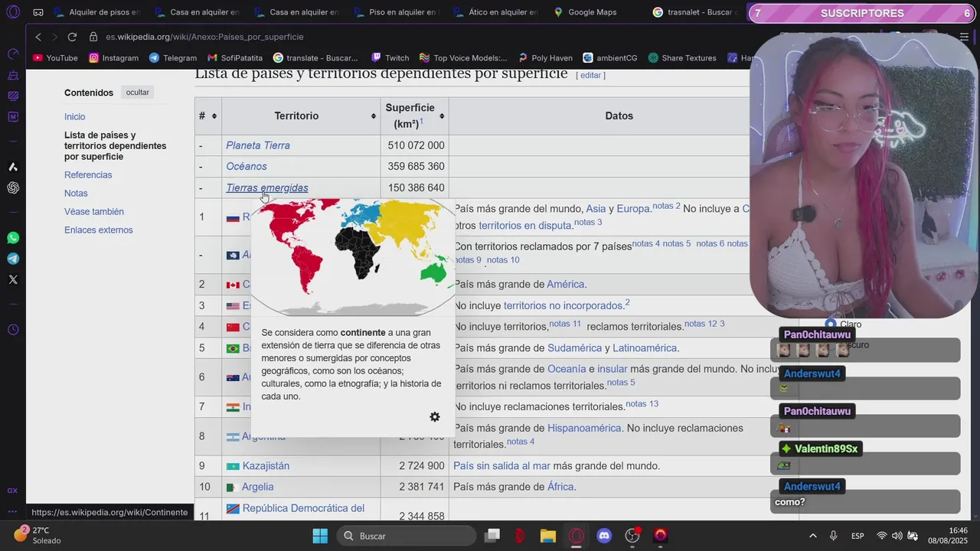Open Discord from the taskbar
This screenshot has width=980, height=551.
point(604,536)
